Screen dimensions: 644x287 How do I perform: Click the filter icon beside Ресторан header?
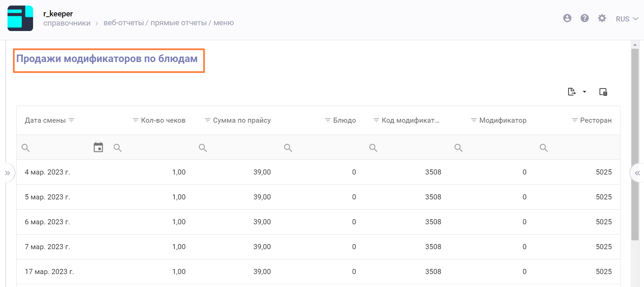tap(574, 120)
